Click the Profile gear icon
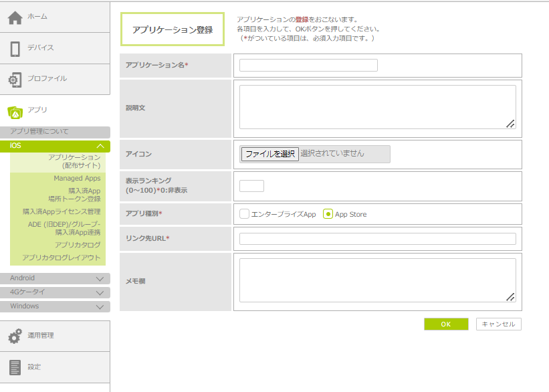The image size is (549, 392). pos(15,80)
